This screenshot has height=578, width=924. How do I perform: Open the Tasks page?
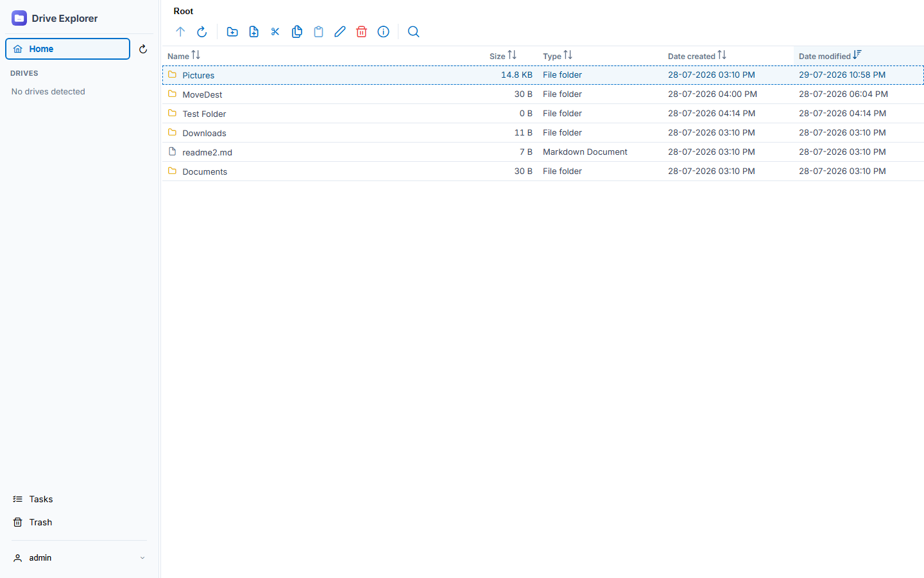pos(41,499)
